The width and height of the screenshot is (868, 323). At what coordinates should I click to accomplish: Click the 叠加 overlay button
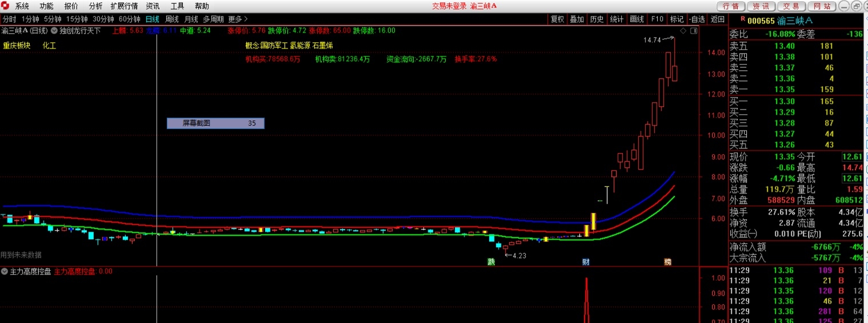point(577,19)
